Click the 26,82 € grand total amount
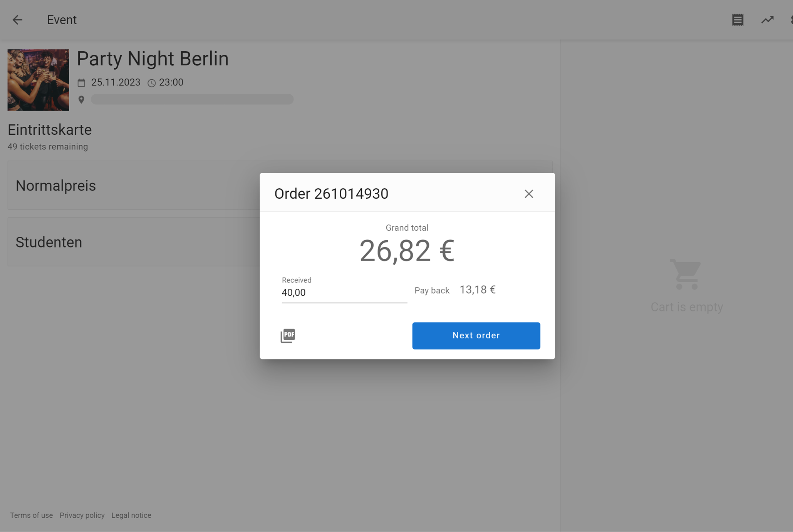Screen dimensions: 793x532 [x=407, y=251]
